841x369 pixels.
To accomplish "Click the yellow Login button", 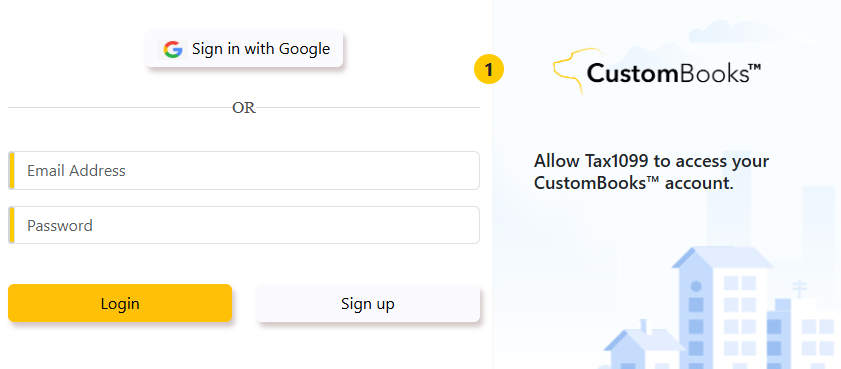I will coord(120,303).
